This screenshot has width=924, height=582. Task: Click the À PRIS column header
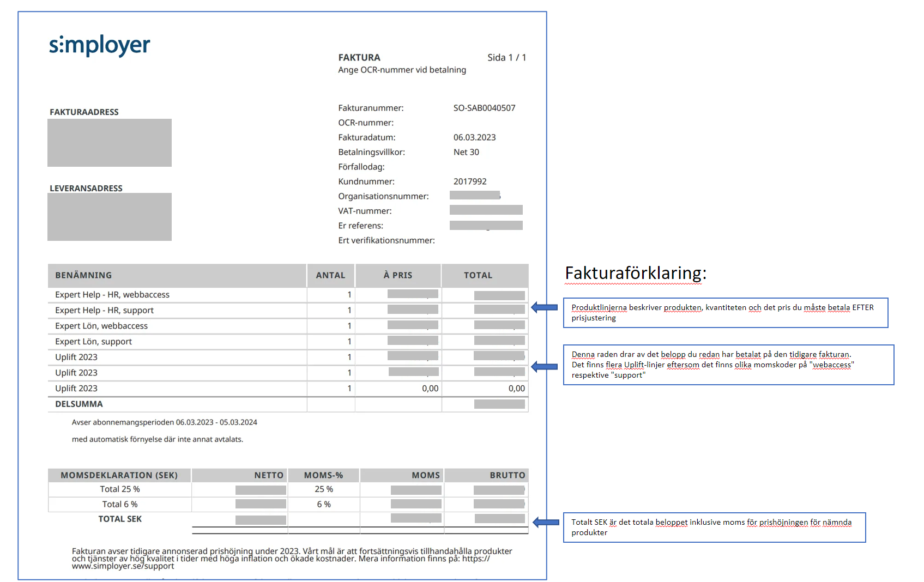398,275
